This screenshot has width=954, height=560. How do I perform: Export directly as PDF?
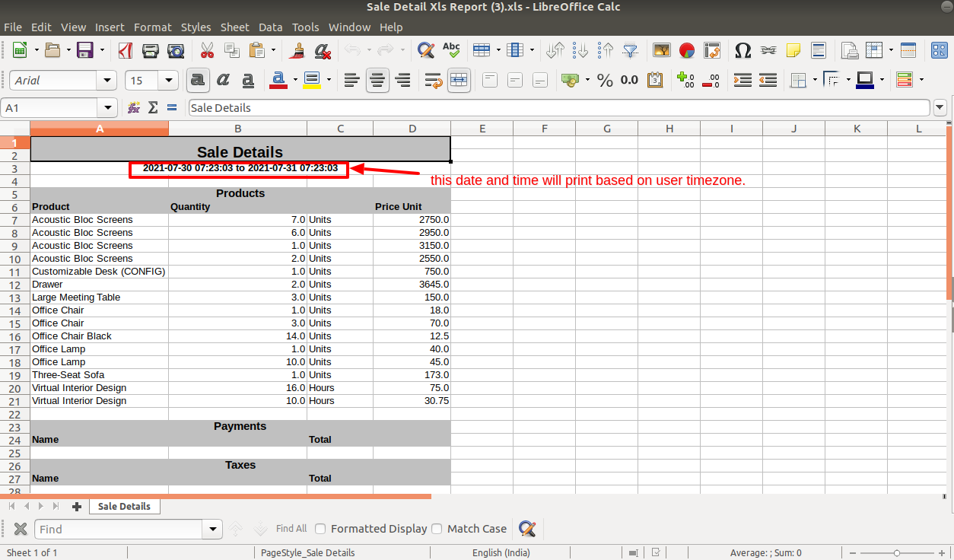coord(126,51)
